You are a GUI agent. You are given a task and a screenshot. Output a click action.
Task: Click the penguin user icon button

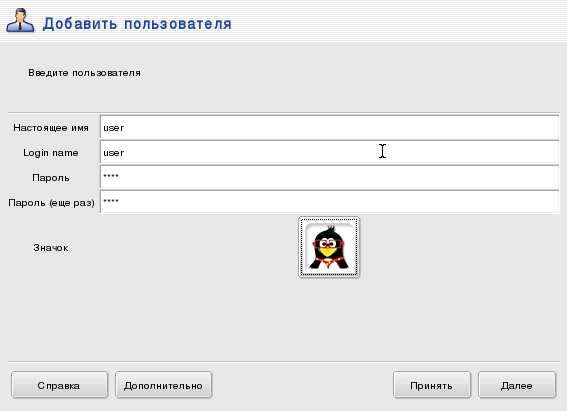coord(329,247)
